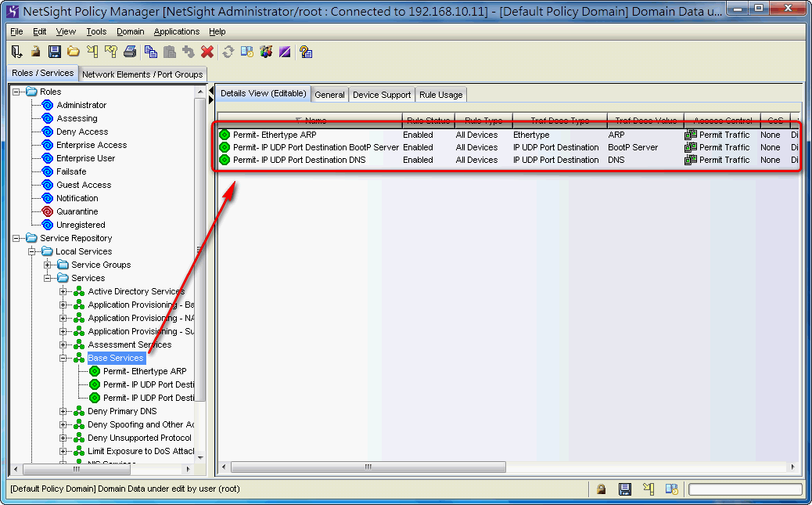Click the blue panels icon in the toolbar
Screen dimensions: 812x505
pos(247,52)
